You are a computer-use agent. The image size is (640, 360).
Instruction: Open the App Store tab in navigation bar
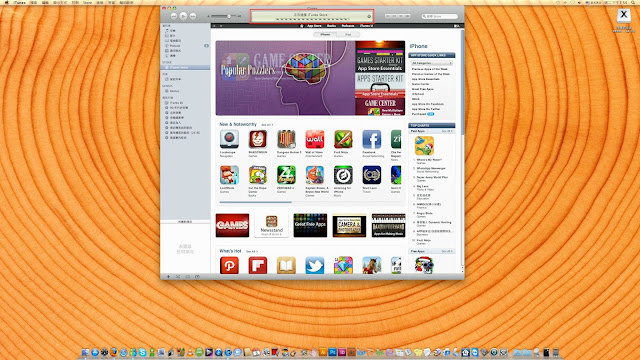pos(314,26)
